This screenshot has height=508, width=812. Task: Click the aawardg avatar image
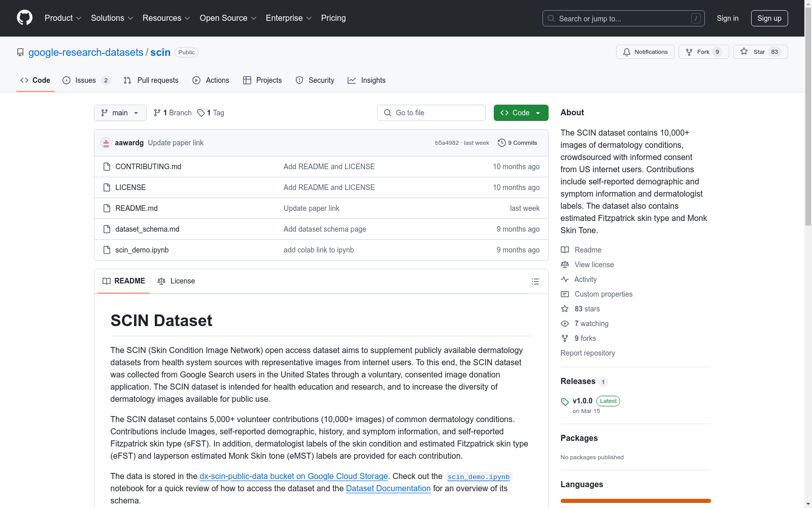(106, 143)
